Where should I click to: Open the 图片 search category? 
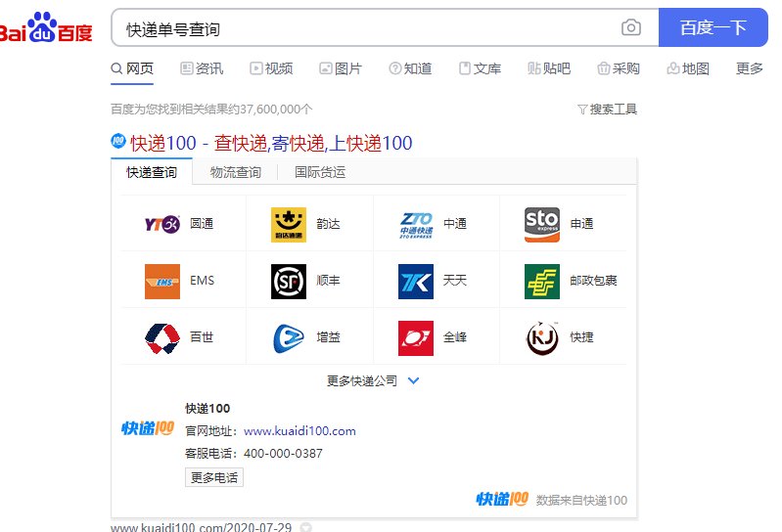coord(341,68)
